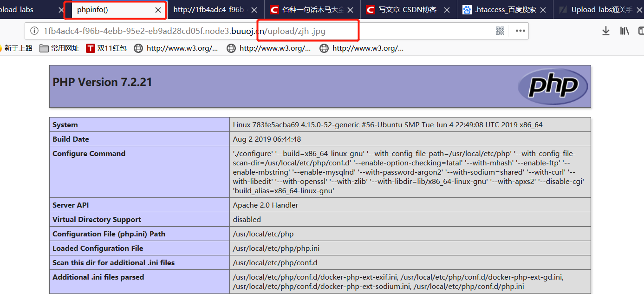Click the site information icon in address bar

point(34,31)
